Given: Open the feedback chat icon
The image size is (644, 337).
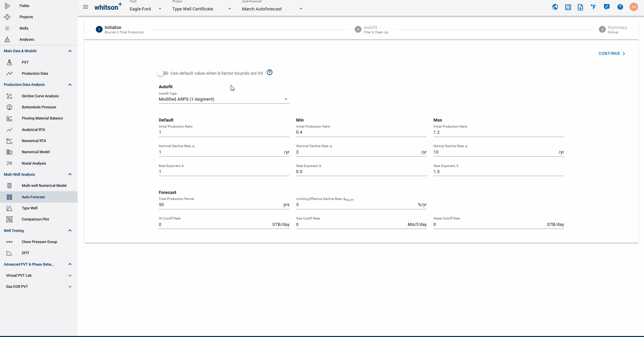Looking at the screenshot, I should pos(607,7).
